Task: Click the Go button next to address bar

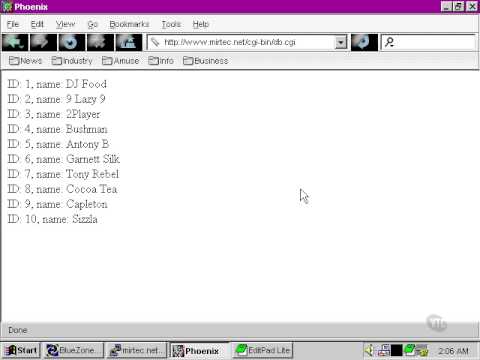Action: click(364, 42)
